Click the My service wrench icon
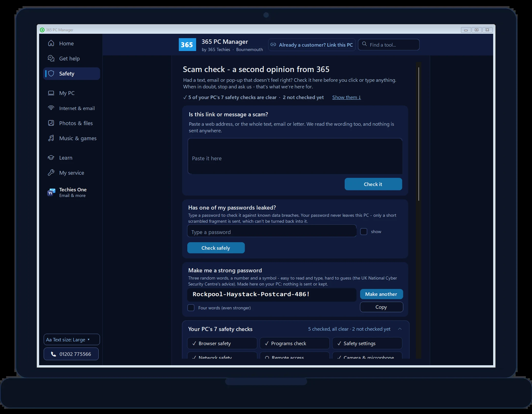 click(51, 172)
